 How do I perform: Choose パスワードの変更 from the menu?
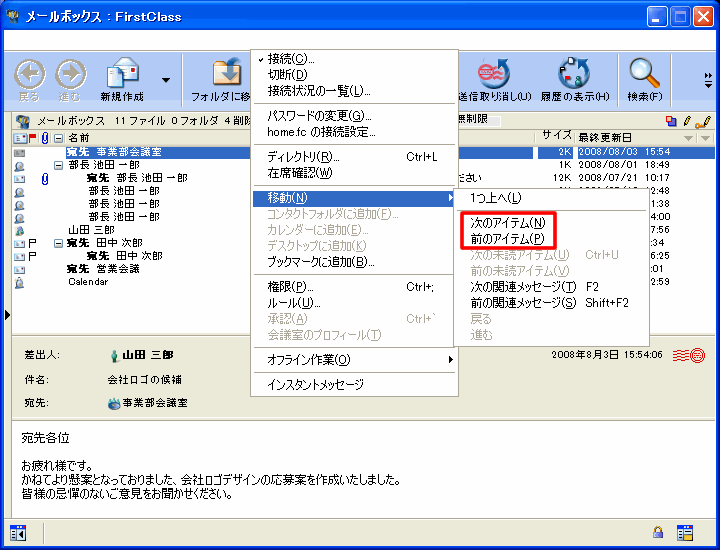tap(318, 116)
